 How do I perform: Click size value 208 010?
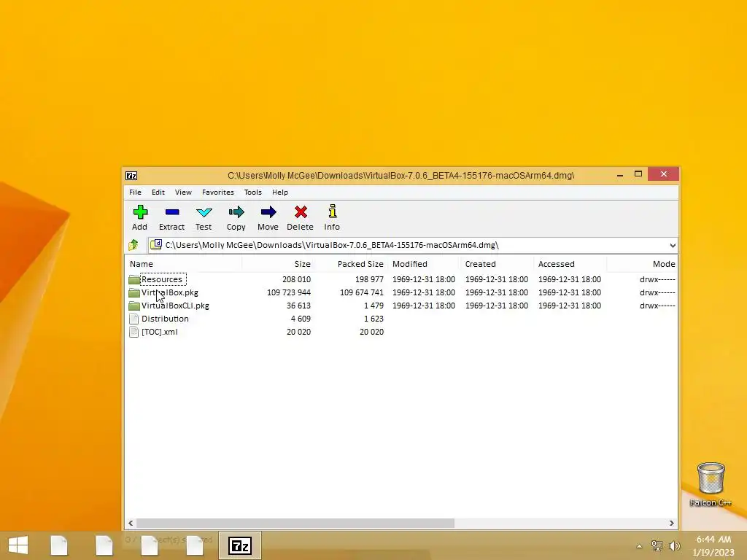[296, 279]
